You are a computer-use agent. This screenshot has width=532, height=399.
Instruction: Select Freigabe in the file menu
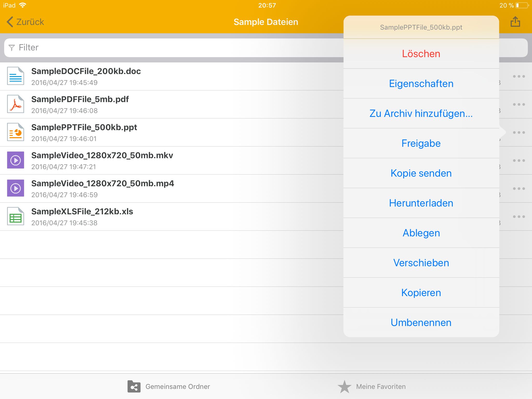point(421,143)
